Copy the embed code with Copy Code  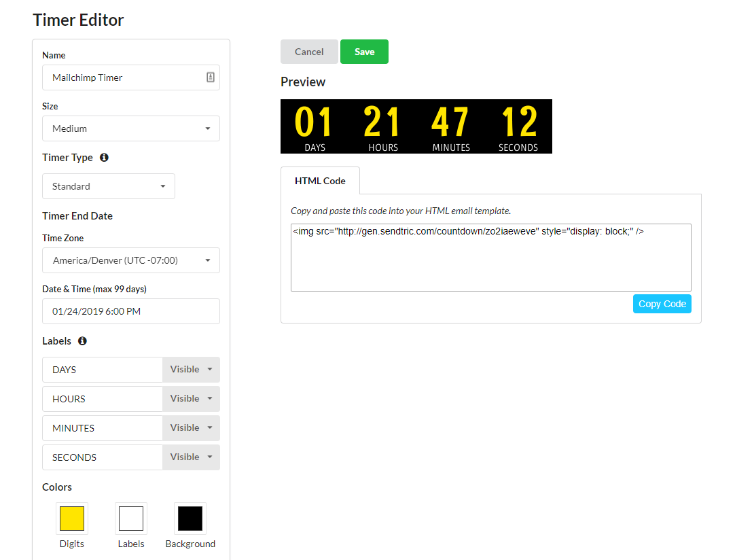(662, 304)
